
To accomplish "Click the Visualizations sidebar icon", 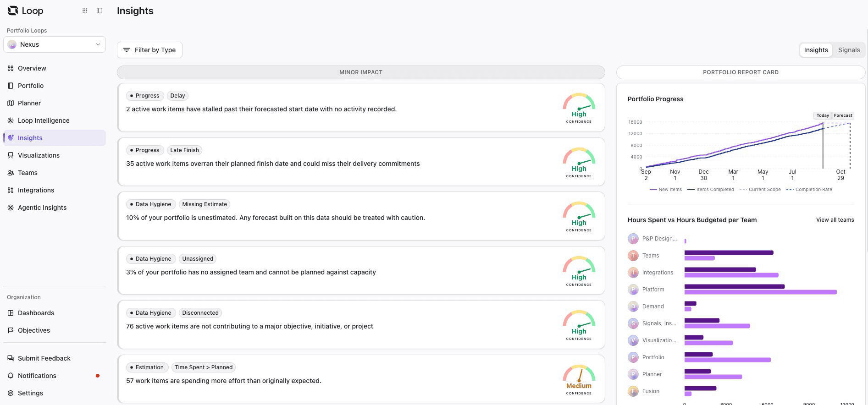I will (x=11, y=155).
